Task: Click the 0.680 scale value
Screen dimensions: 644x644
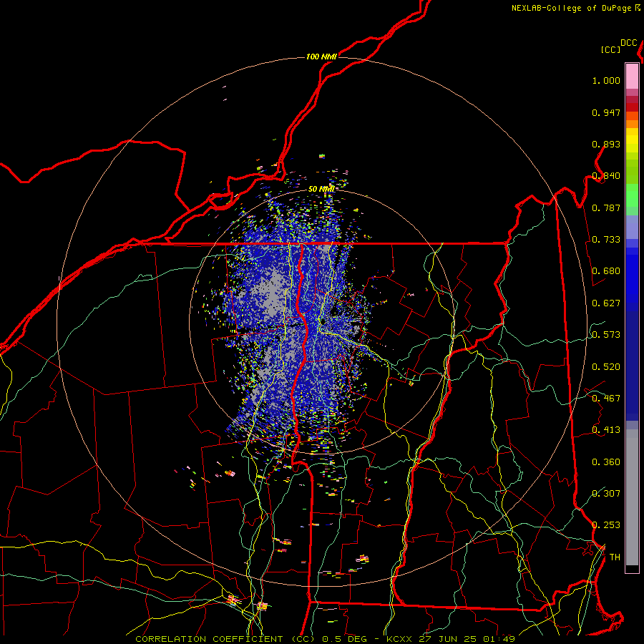Action: tap(606, 271)
